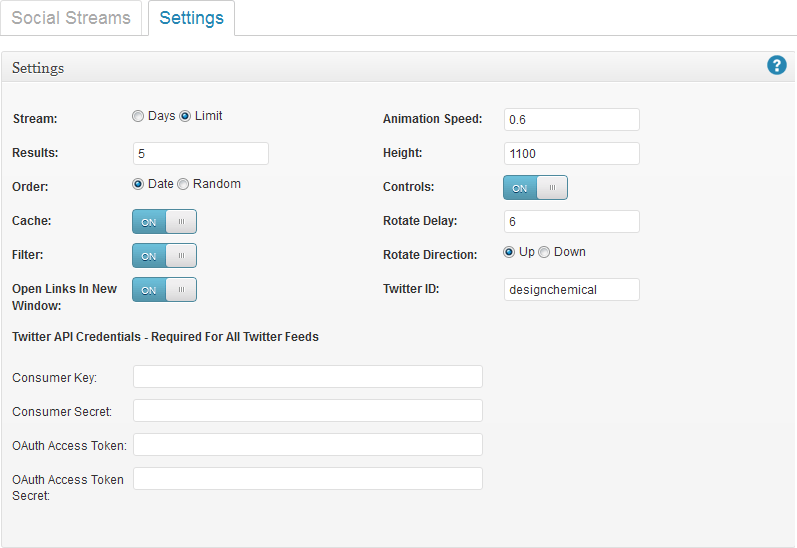The height and width of the screenshot is (548, 797).
Task: Select Down rotate direction
Action: click(x=544, y=252)
